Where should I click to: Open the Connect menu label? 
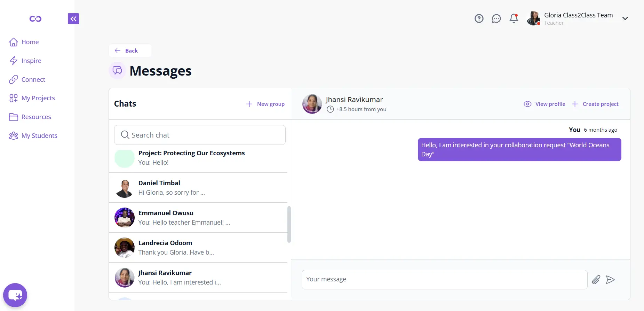pos(33,79)
